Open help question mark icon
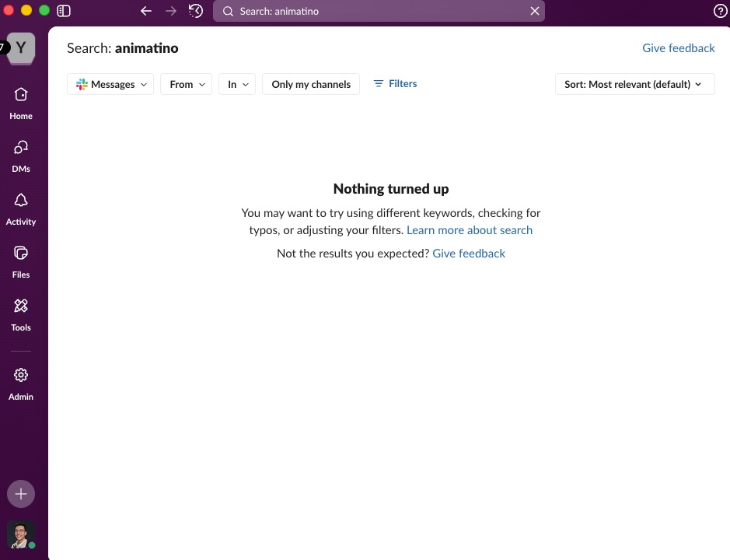The image size is (730, 560). 720,11
